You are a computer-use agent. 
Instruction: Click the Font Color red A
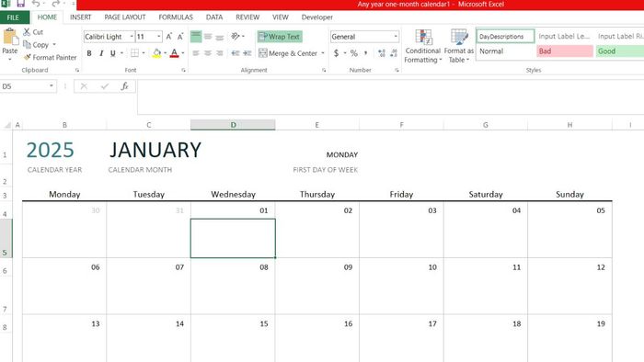174,53
